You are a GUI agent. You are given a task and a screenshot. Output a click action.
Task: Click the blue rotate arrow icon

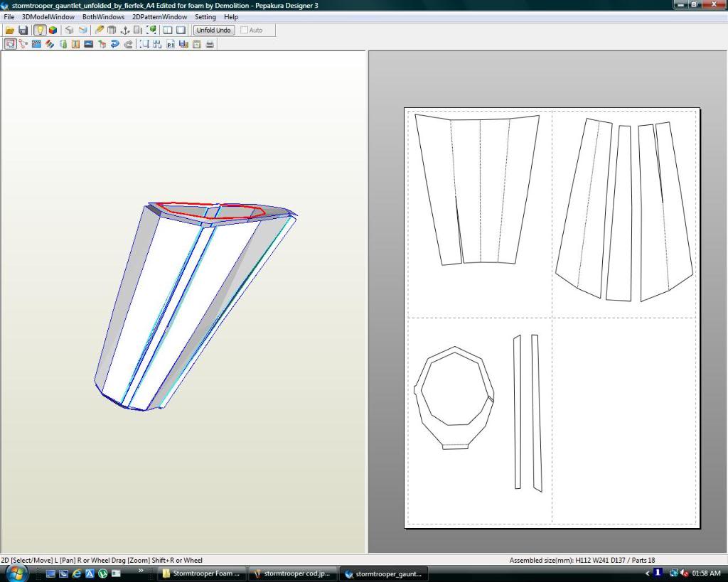pos(115,44)
